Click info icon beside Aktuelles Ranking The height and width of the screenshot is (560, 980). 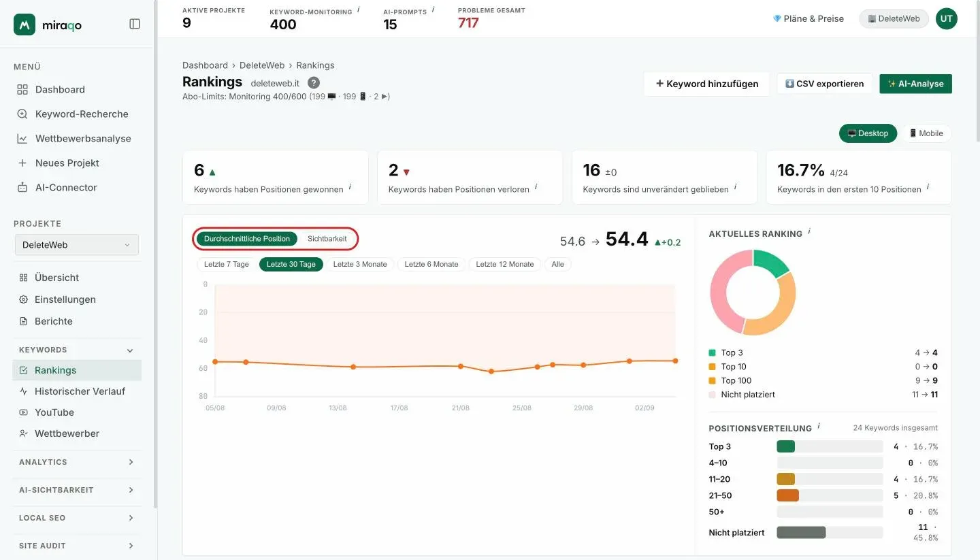pos(809,231)
